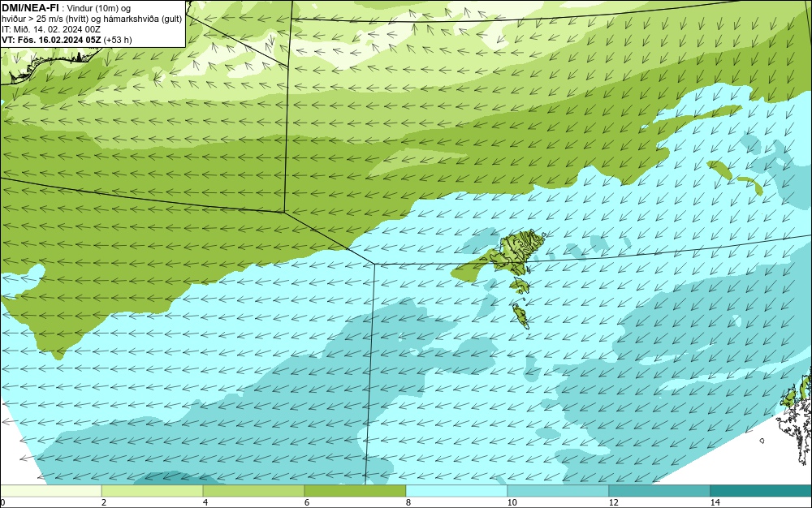Click legend tick label '2'
The image size is (812, 508).
104,503
